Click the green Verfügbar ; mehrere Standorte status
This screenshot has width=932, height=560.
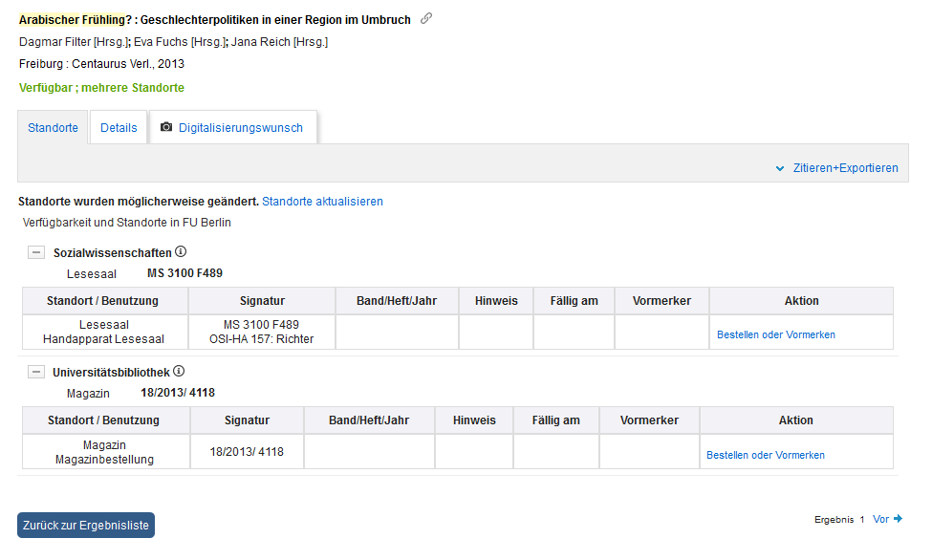(101, 88)
